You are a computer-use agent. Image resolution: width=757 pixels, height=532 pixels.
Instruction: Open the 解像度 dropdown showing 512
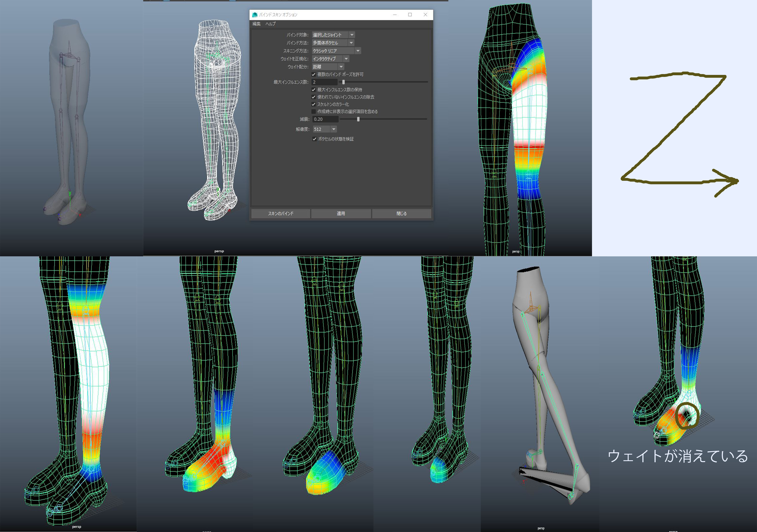325,129
